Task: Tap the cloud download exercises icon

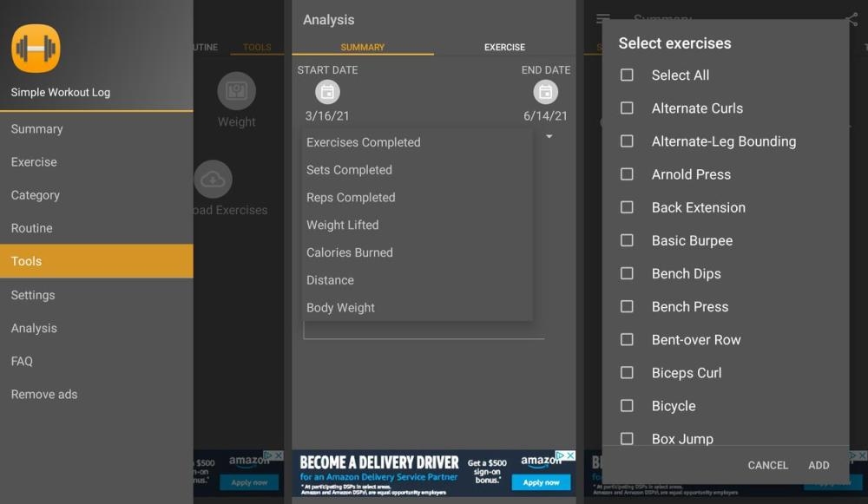Action: coord(213,180)
